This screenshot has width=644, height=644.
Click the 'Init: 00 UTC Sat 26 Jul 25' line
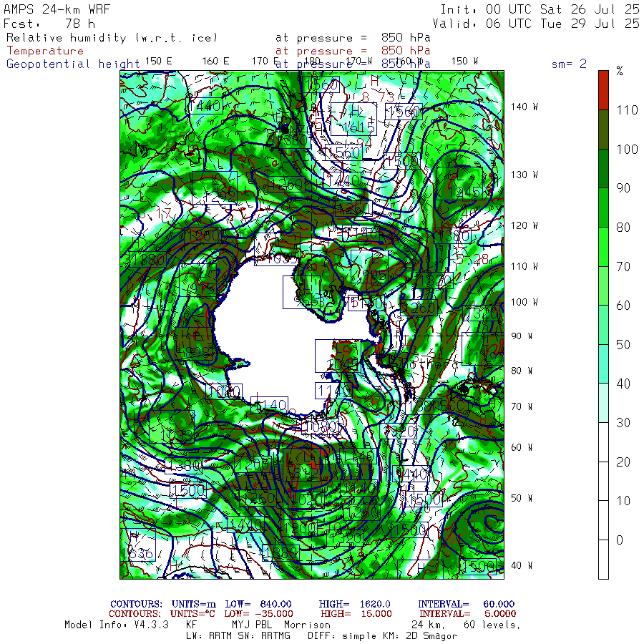540,9
